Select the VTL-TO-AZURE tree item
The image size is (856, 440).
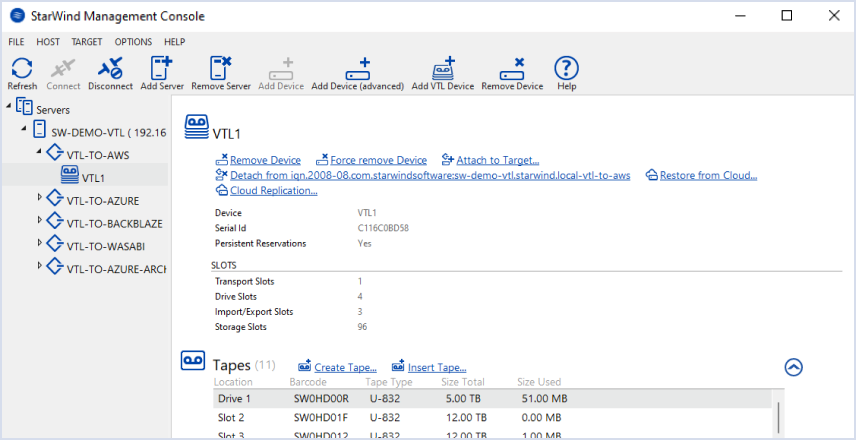coord(103,201)
